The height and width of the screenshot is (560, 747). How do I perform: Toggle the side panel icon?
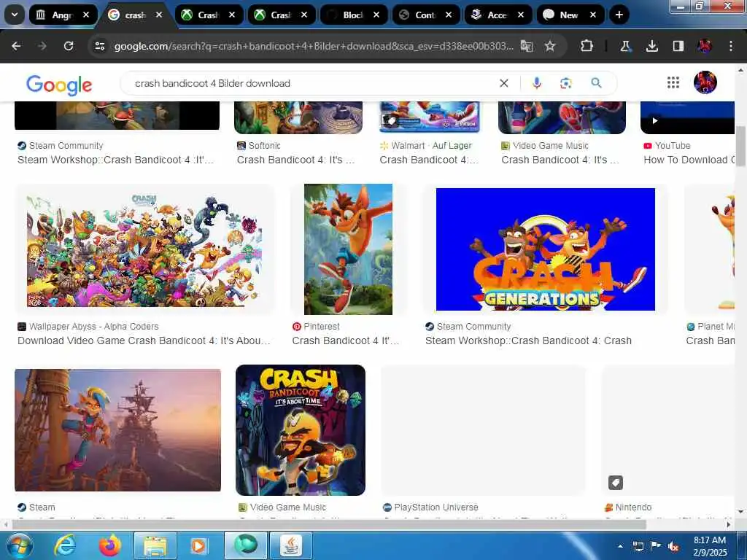(678, 46)
